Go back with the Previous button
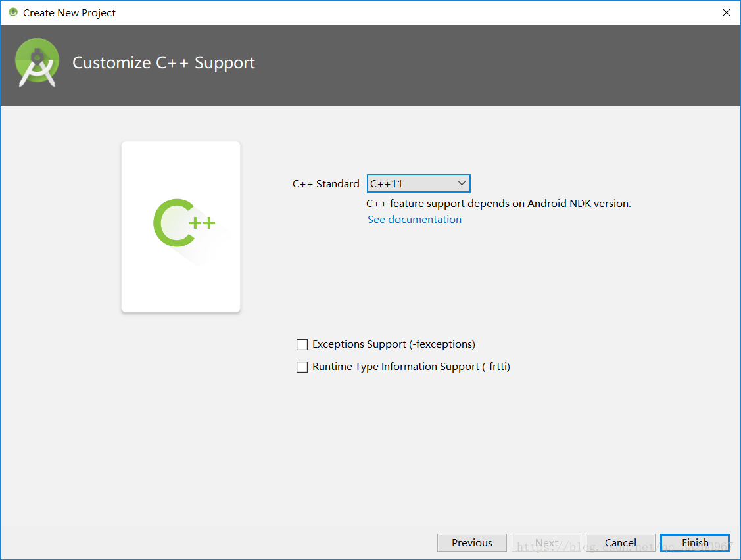 click(471, 543)
